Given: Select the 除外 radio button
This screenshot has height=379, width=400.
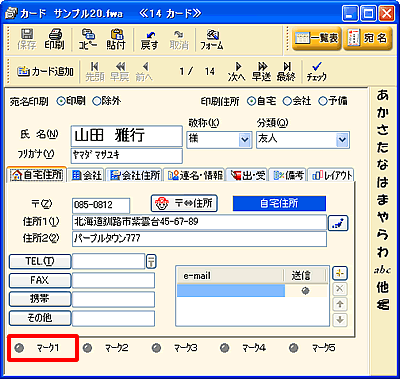Looking at the screenshot, I should pyautogui.click(x=96, y=101).
